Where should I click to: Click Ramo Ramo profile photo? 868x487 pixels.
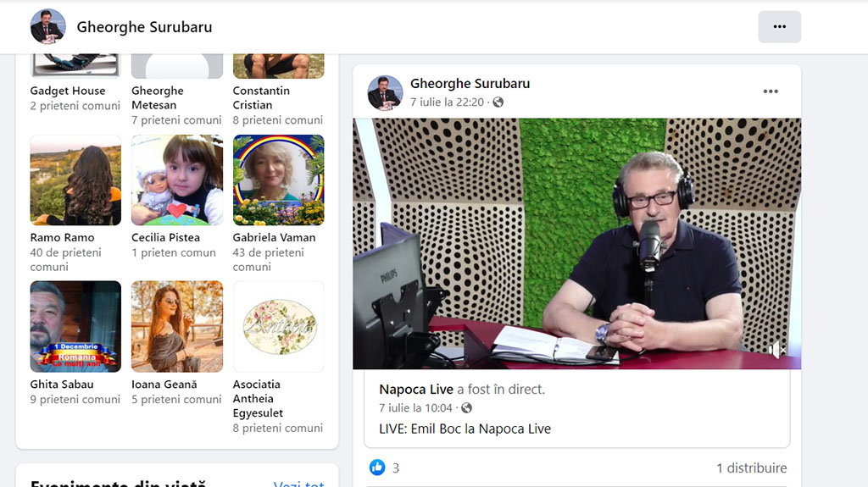[75, 180]
